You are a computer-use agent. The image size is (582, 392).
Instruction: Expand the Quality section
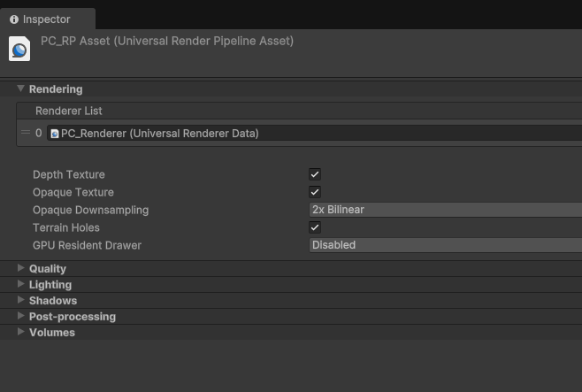tap(21, 268)
